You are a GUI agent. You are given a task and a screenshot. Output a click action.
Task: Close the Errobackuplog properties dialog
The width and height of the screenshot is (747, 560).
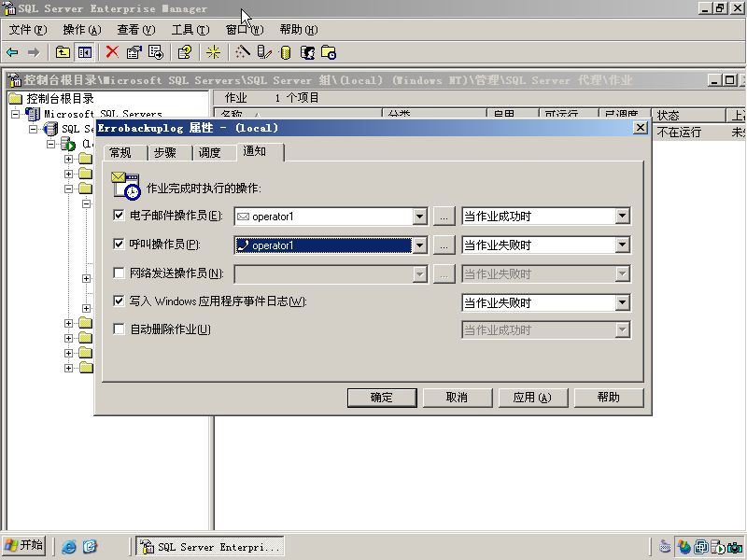tap(641, 128)
